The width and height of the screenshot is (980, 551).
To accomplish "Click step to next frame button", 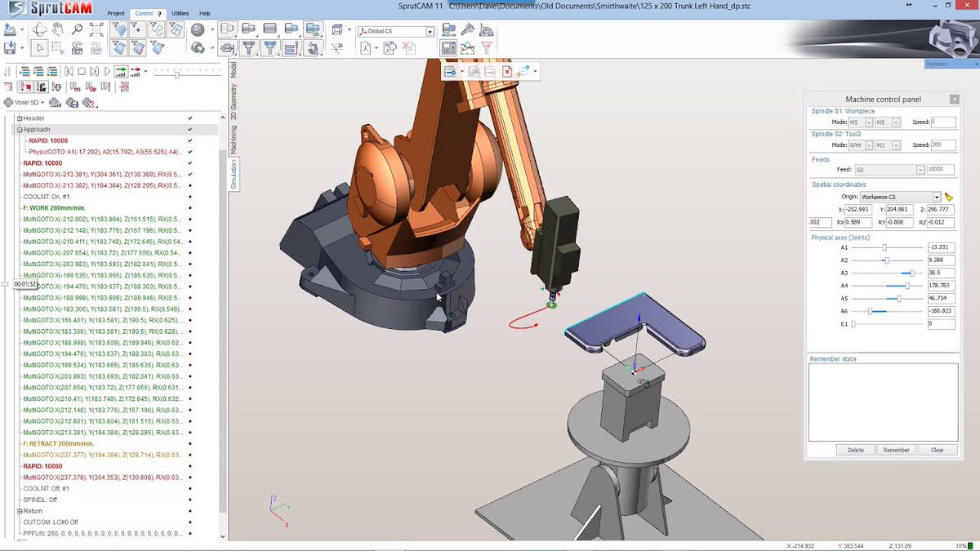I will click(x=95, y=71).
